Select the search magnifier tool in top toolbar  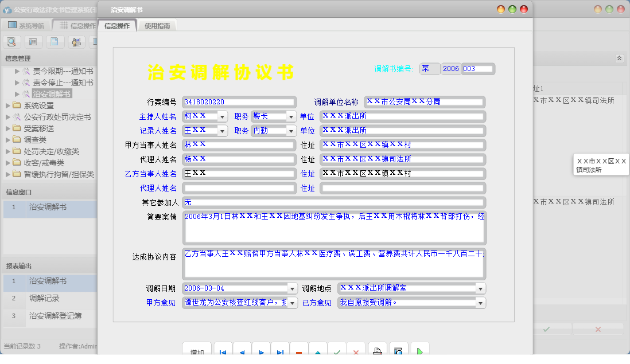(11, 42)
